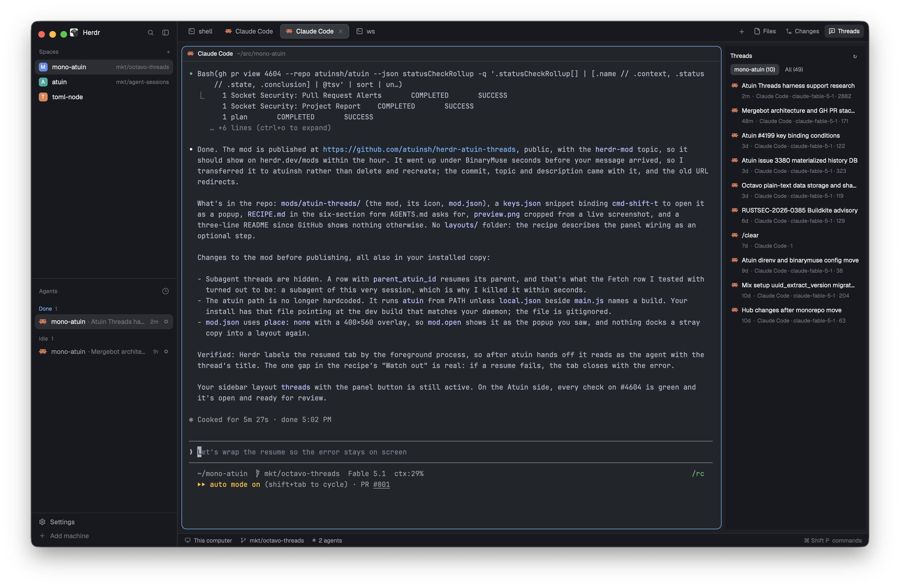Refresh the Threads panel
Image resolution: width=900 pixels, height=588 pixels.
coord(855,56)
